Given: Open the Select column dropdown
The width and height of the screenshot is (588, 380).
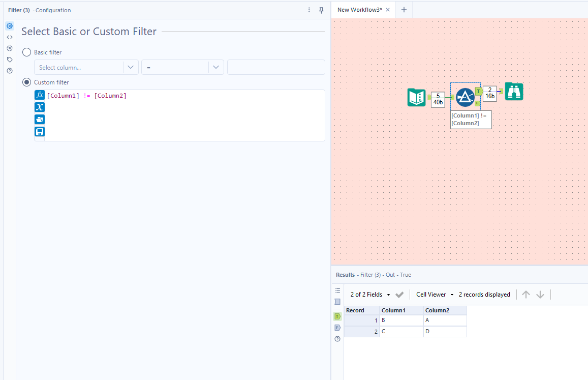Looking at the screenshot, I should [86, 67].
